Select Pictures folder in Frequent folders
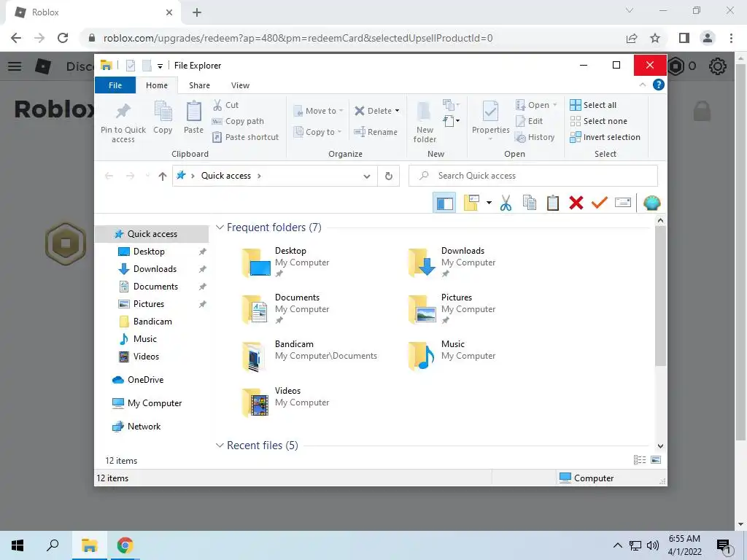This screenshot has width=747, height=560. point(452,308)
